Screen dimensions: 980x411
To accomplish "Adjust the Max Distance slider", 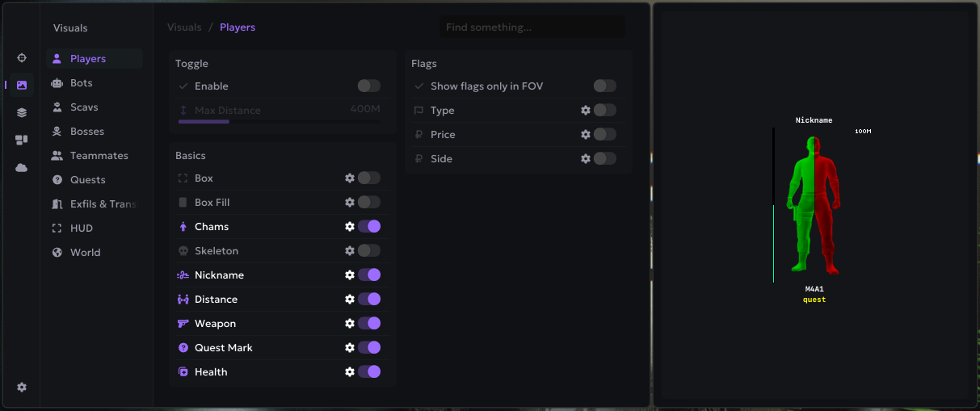I will pyautogui.click(x=229, y=121).
